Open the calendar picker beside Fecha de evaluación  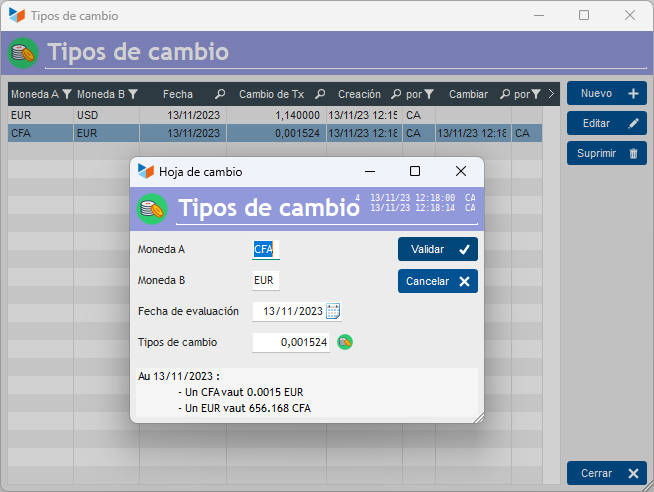coord(333,311)
